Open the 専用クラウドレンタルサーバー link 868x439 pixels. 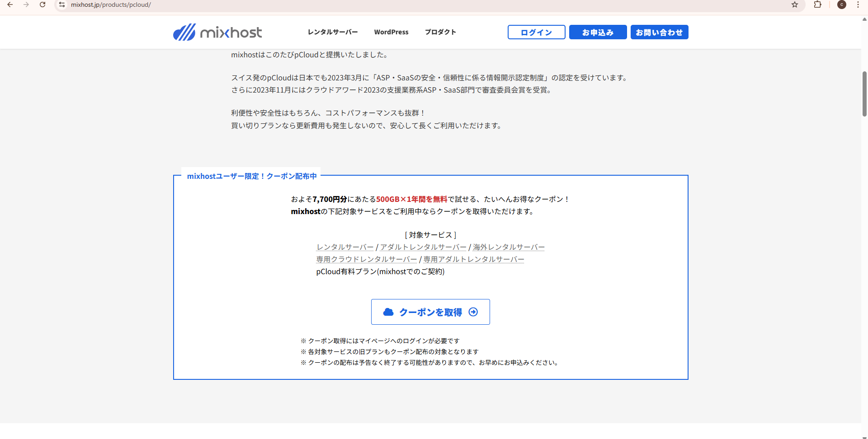pyautogui.click(x=367, y=259)
